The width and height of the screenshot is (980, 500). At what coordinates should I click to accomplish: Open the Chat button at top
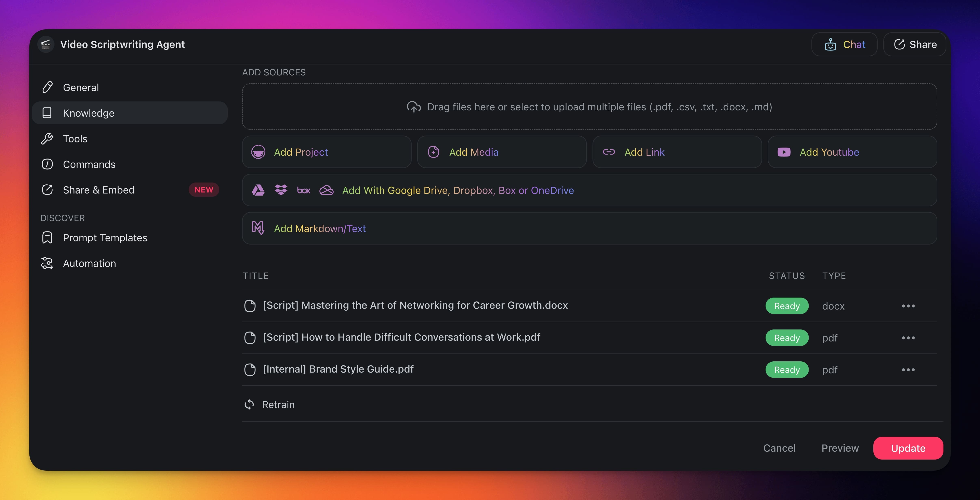(x=844, y=45)
